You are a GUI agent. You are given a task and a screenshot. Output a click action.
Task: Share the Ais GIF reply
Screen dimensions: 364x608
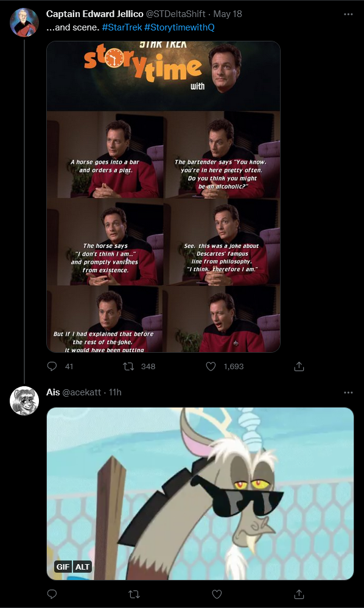[299, 594]
